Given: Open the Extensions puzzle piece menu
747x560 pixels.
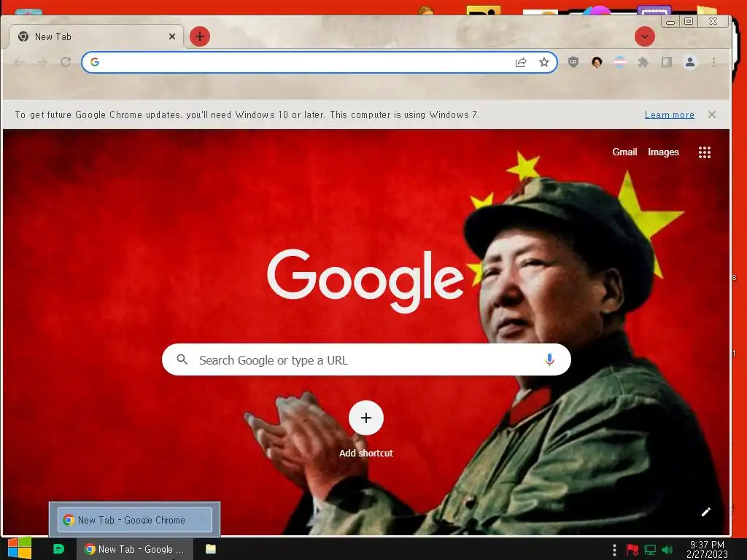Looking at the screenshot, I should 643,62.
